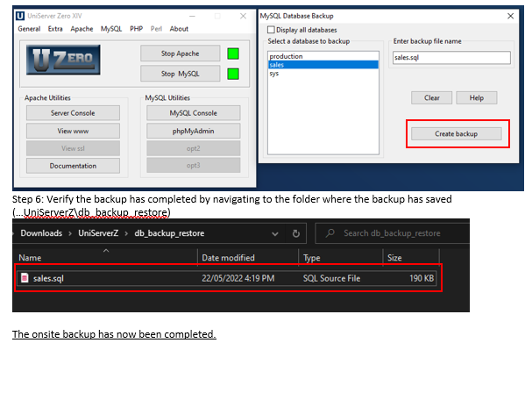The image size is (532, 393).
Task: Click the Search db_backup_restore field
Action: pyautogui.click(x=393, y=233)
